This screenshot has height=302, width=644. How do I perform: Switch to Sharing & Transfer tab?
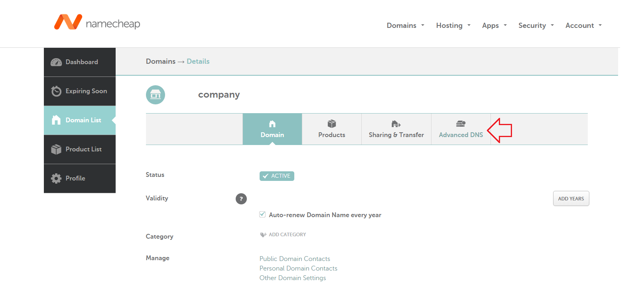click(396, 129)
